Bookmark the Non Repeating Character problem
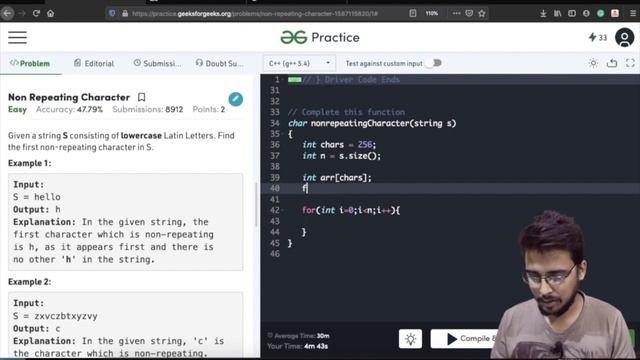 coord(141,97)
